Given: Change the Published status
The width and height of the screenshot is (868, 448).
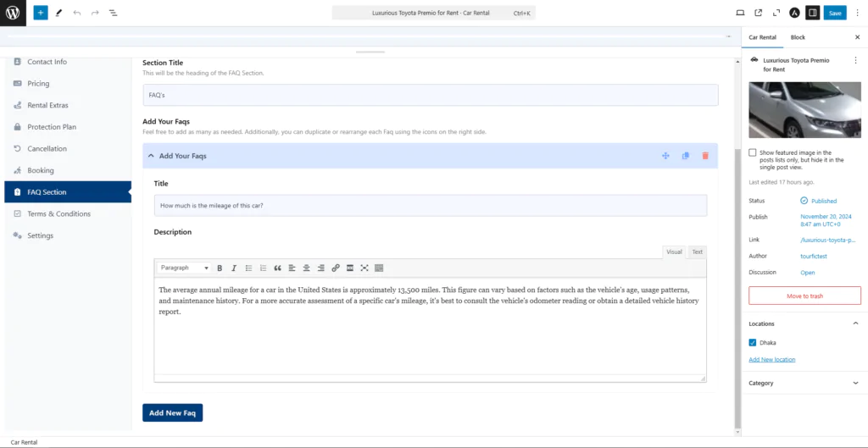Looking at the screenshot, I should (819, 201).
